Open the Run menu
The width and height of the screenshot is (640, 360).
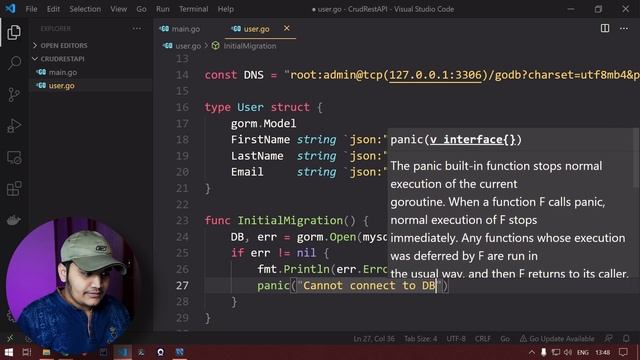tap(162, 9)
